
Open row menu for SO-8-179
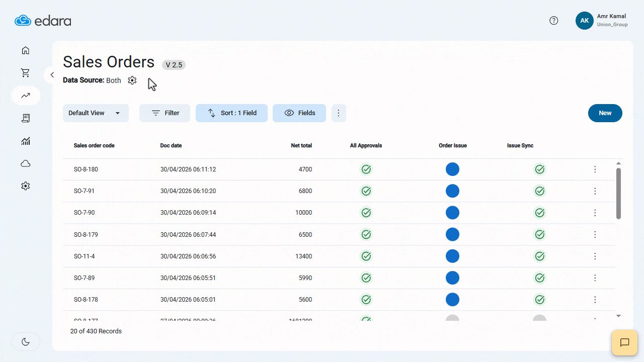595,234
